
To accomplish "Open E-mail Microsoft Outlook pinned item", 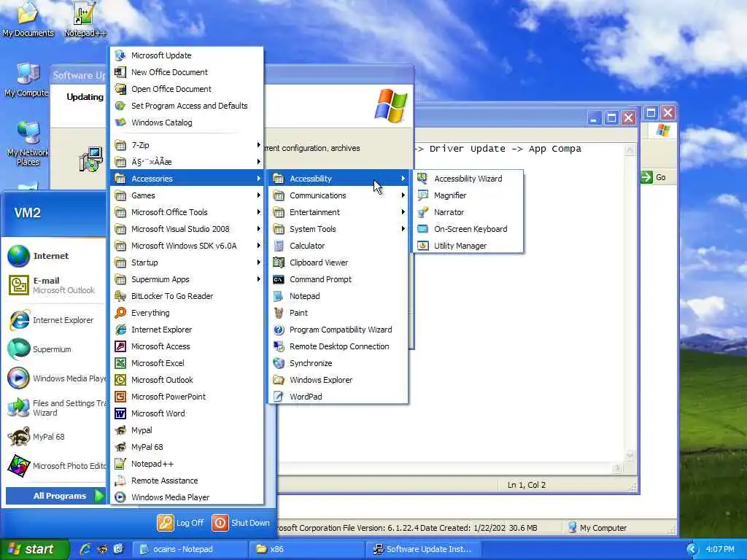I will coord(53,285).
